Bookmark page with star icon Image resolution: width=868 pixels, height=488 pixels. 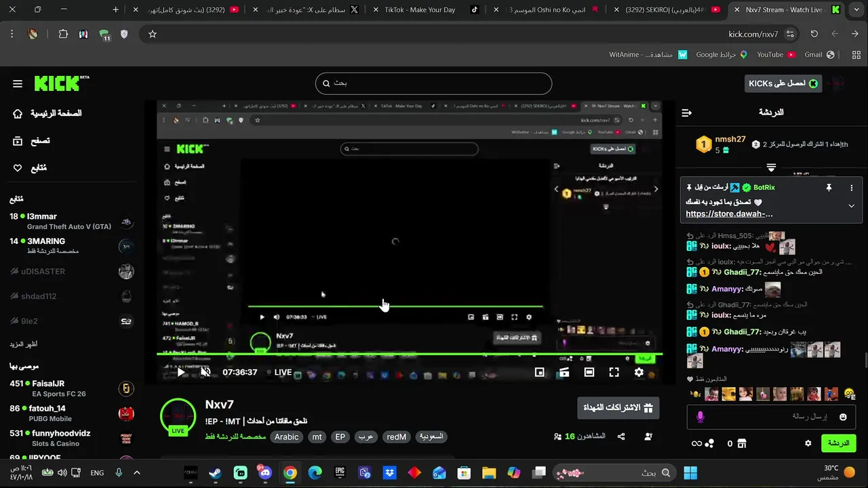153,34
